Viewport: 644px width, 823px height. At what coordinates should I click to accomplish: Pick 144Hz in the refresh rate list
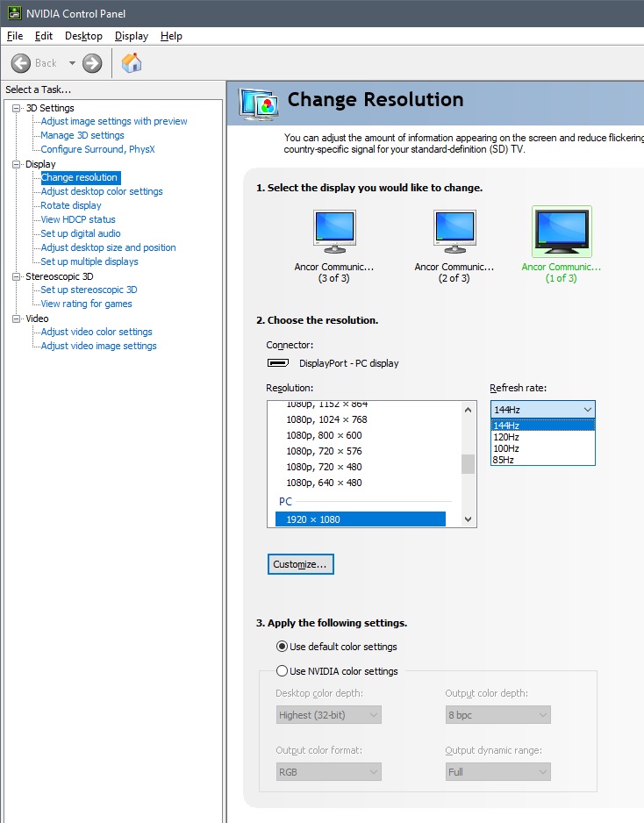tap(543, 426)
